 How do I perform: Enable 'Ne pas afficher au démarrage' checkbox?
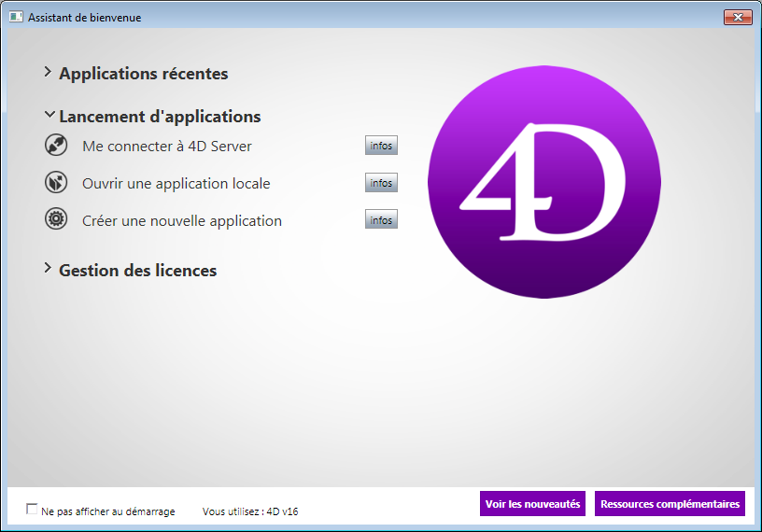coord(33,510)
